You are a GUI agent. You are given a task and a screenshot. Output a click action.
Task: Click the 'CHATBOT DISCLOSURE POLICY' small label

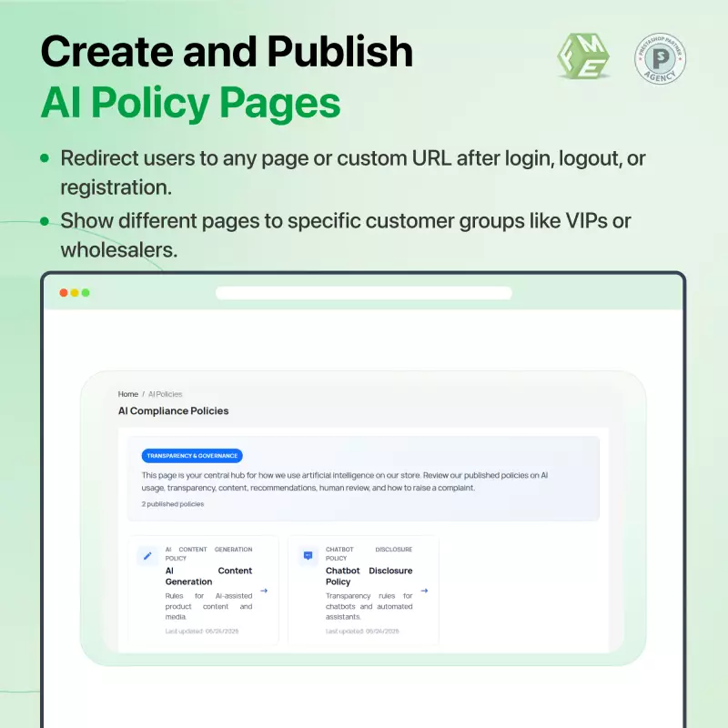[x=369, y=554]
